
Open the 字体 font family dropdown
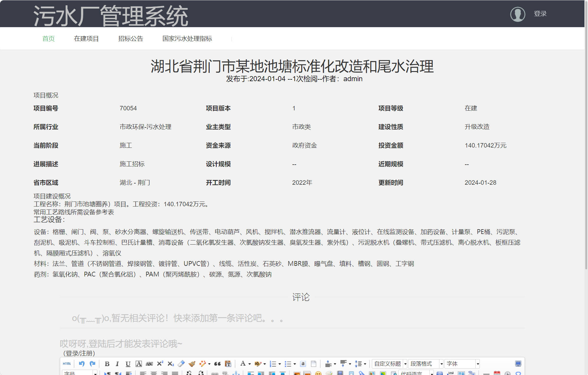[x=460, y=363]
